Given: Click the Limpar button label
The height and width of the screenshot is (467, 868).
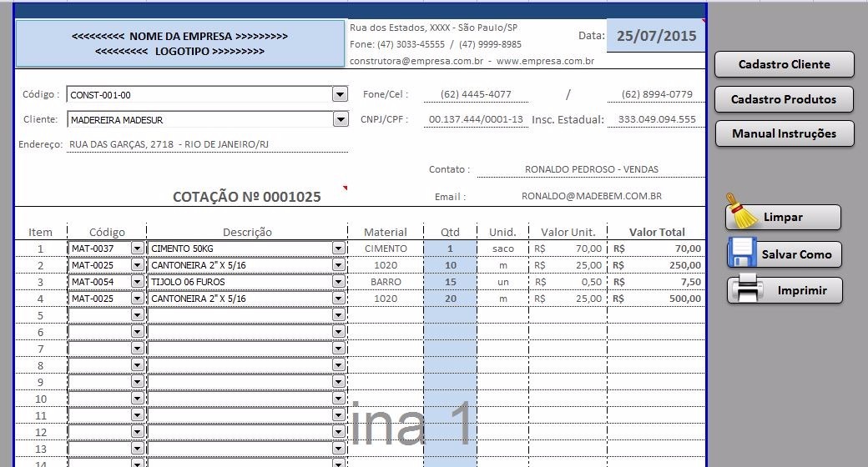Looking at the screenshot, I should (783, 217).
